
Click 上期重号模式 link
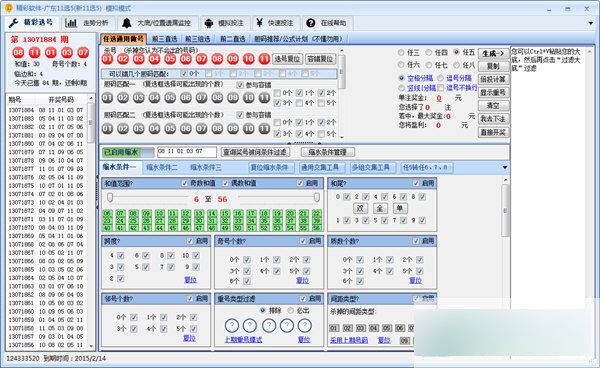coord(243,340)
